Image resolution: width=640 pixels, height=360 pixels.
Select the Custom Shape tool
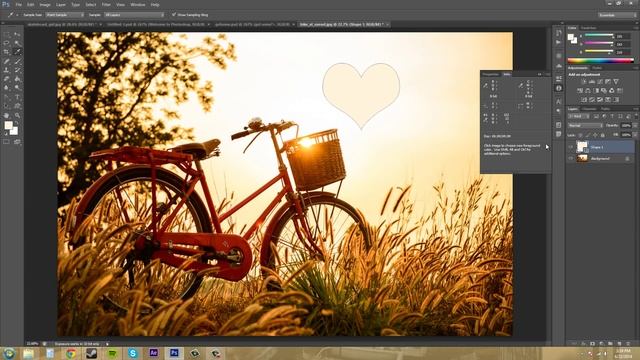pos(17,106)
